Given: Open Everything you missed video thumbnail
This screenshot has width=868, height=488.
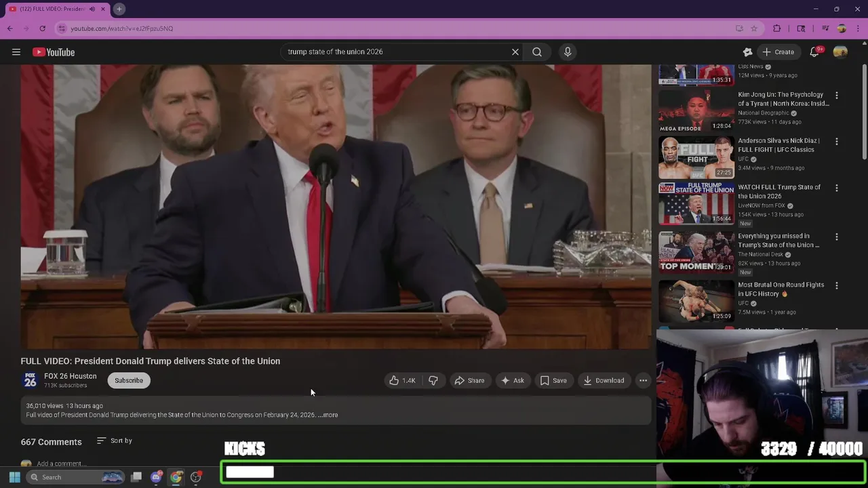Looking at the screenshot, I should coord(696,252).
